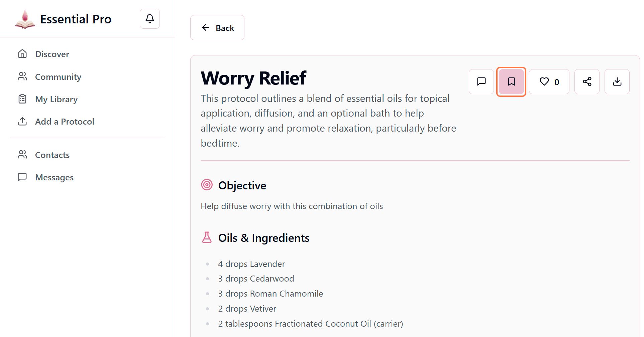Click the Oils & Ingredients flask icon
Viewport: 644px width, 337px height.
(x=207, y=237)
